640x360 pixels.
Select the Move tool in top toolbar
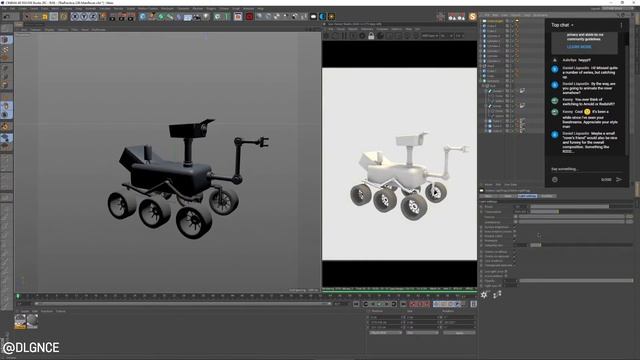coord(36,17)
